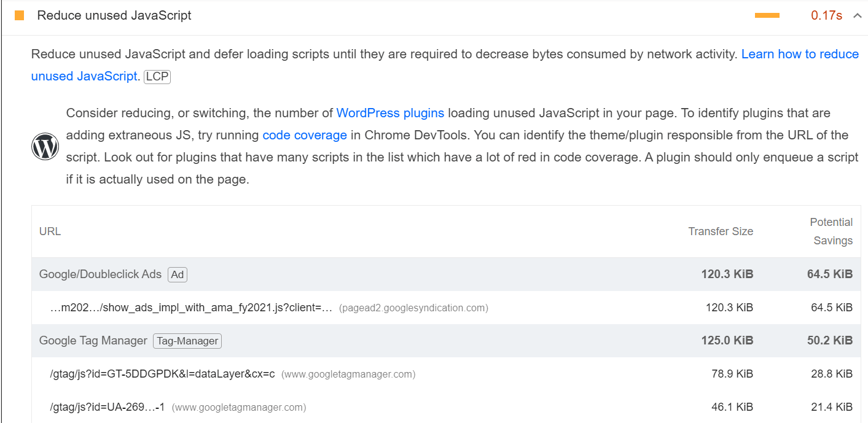Click the Potential Savings column header
This screenshot has height=423, width=868.
832,231
